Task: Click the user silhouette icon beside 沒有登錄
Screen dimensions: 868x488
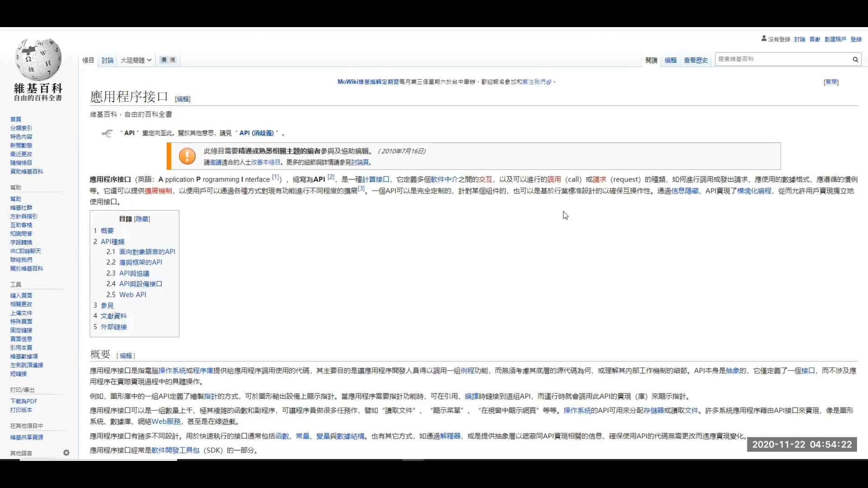Action: [763, 39]
